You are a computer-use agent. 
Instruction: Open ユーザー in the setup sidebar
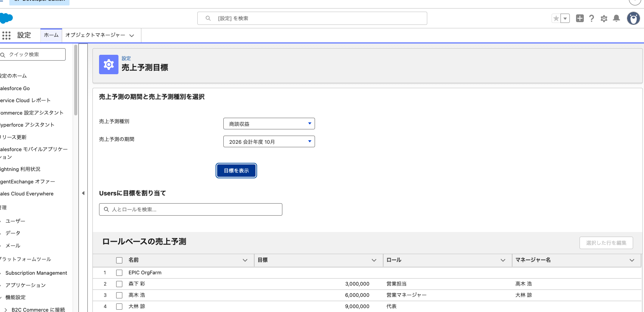click(16, 221)
